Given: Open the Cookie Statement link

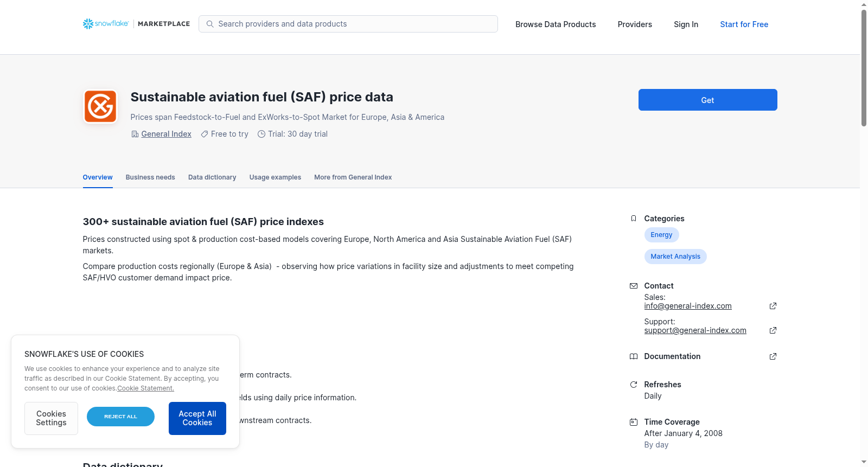Looking at the screenshot, I should (146, 388).
